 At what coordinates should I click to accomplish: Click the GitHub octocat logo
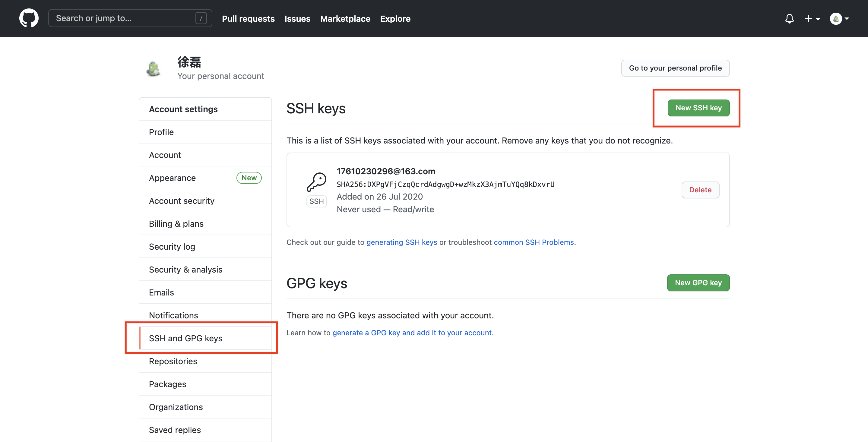(29, 18)
